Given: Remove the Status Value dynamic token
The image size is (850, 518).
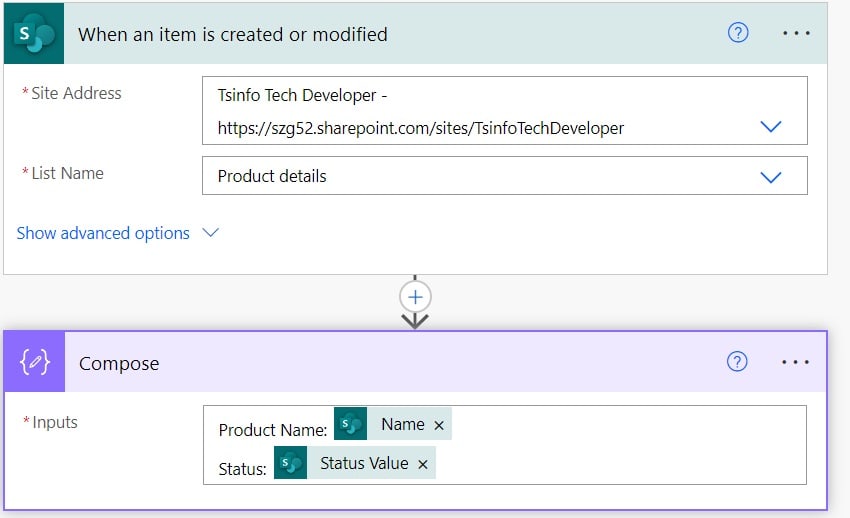Looking at the screenshot, I should 423,464.
